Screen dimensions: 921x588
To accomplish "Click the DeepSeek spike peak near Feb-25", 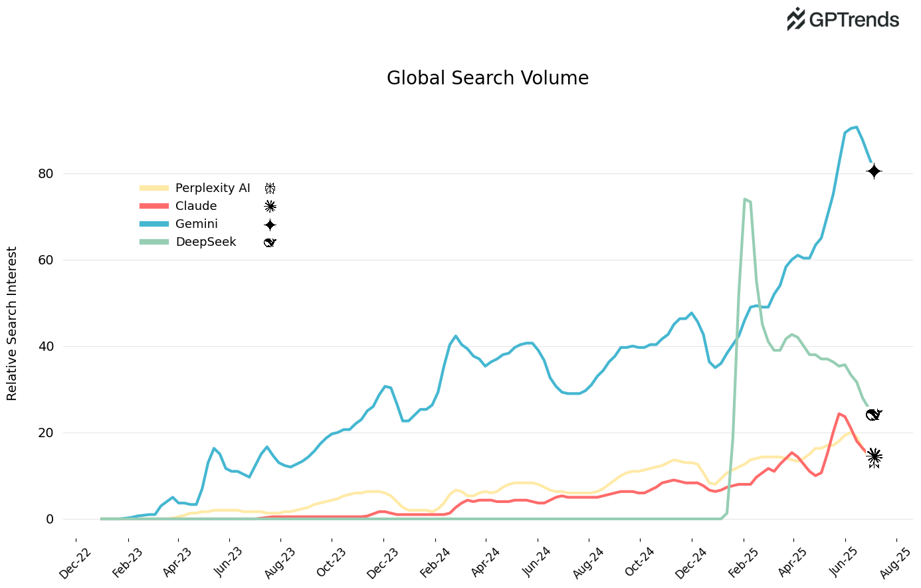I will [745, 199].
